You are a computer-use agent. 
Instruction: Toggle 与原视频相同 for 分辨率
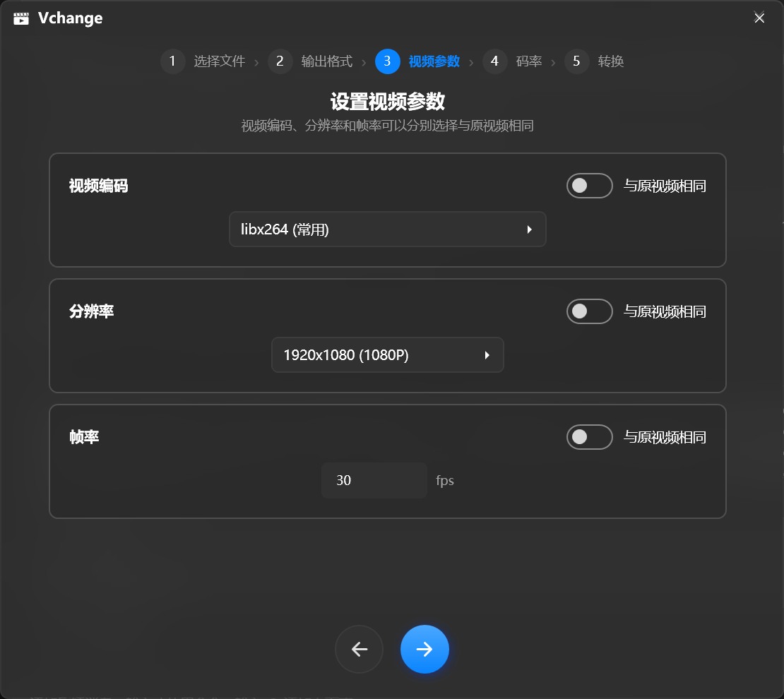(590, 311)
